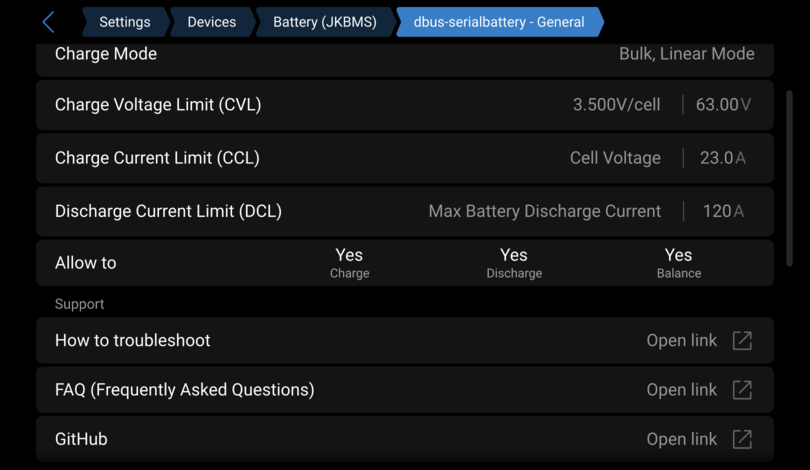This screenshot has height=470, width=810.
Task: Go back using the left arrow icon
Action: coord(48,22)
